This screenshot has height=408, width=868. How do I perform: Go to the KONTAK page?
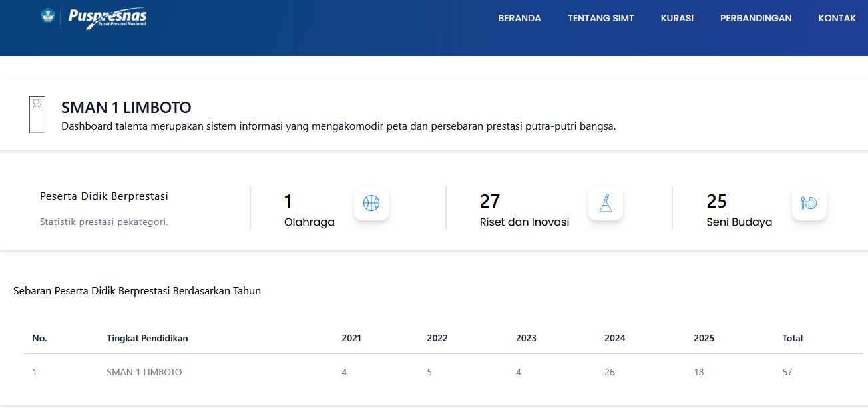click(x=837, y=18)
